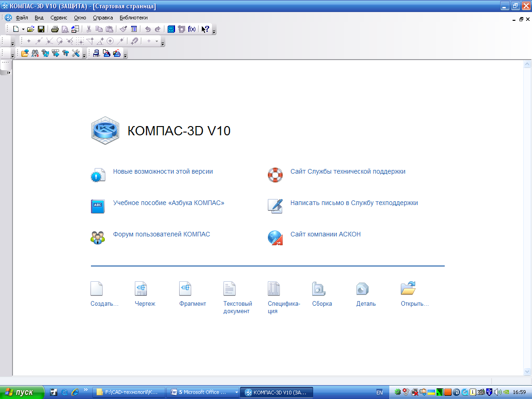
Task: Open the Файл menu
Action: [x=22, y=18]
